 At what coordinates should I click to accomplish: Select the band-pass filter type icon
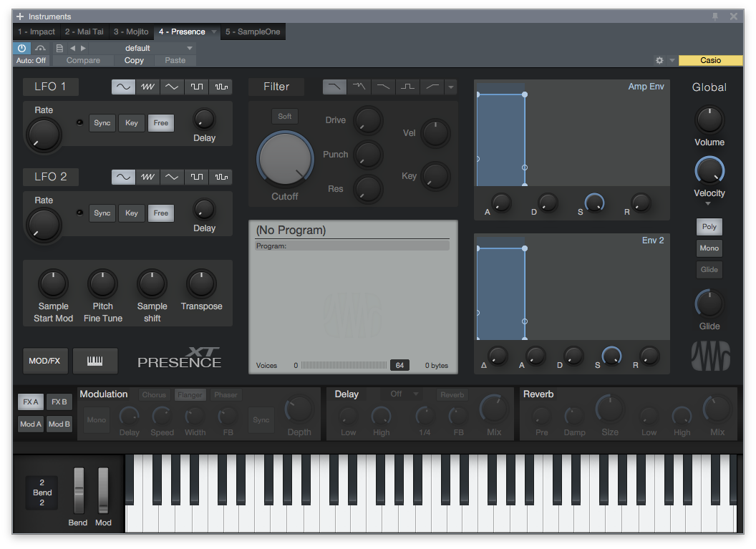click(x=407, y=87)
